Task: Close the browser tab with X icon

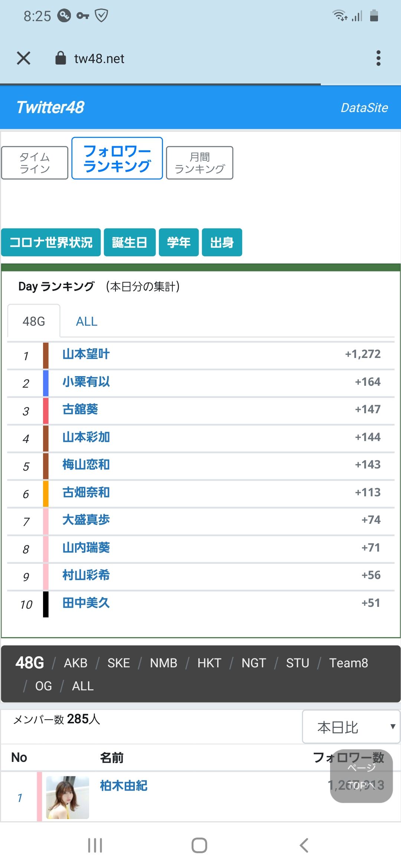Action: coord(24,58)
